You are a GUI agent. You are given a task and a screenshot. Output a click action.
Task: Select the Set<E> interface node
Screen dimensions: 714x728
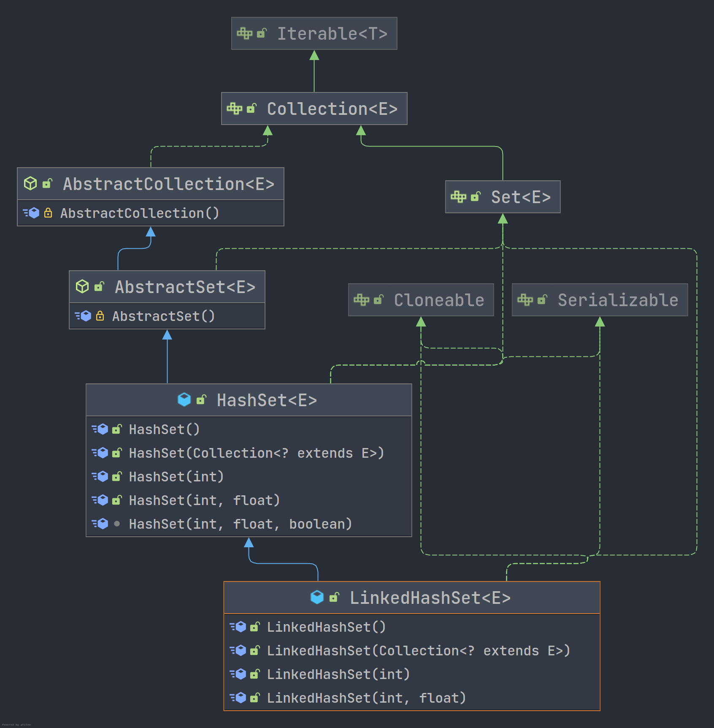pos(503,197)
